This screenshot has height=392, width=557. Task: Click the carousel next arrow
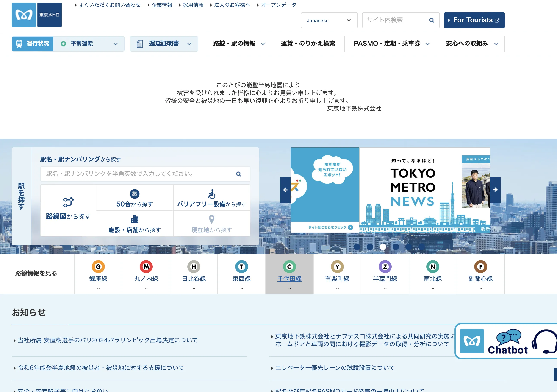tap(495, 190)
